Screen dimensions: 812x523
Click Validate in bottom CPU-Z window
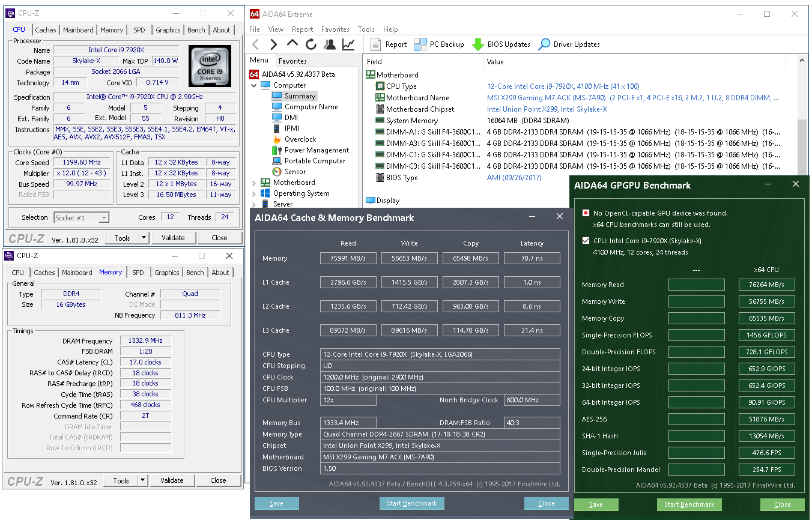[172, 480]
